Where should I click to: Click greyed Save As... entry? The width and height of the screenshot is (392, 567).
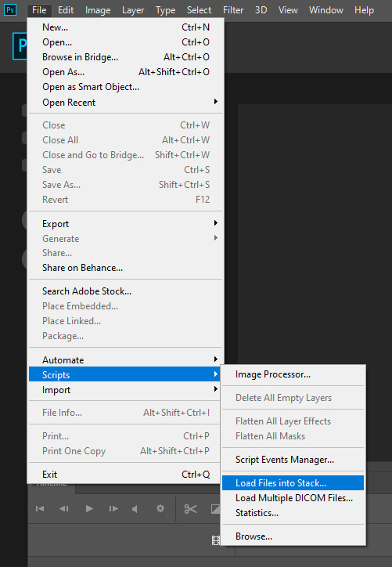[125, 184]
